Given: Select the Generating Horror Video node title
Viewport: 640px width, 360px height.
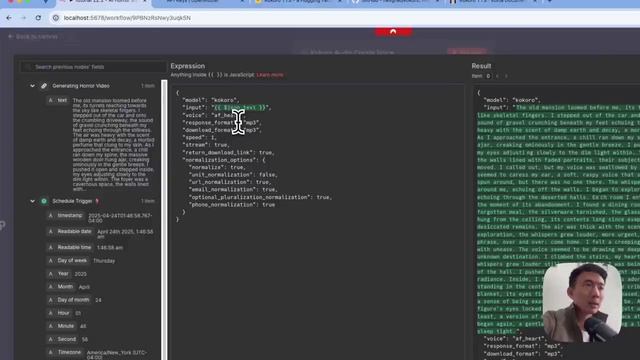Looking at the screenshot, I should tap(81, 86).
